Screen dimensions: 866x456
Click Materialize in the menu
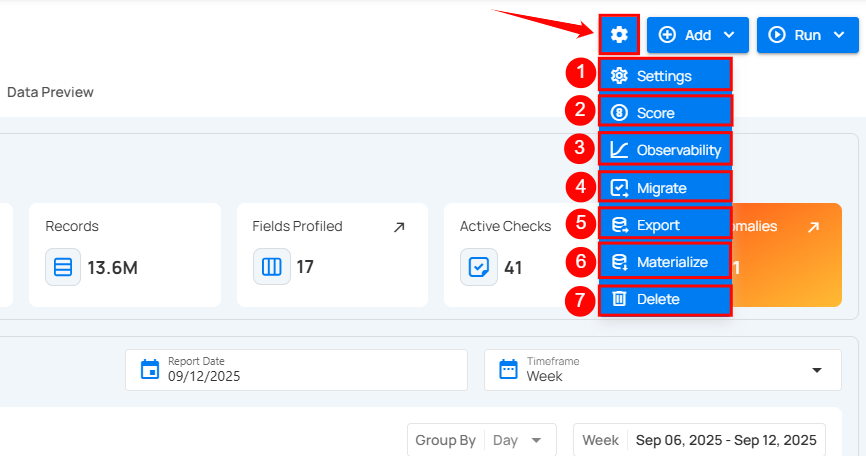(664, 262)
